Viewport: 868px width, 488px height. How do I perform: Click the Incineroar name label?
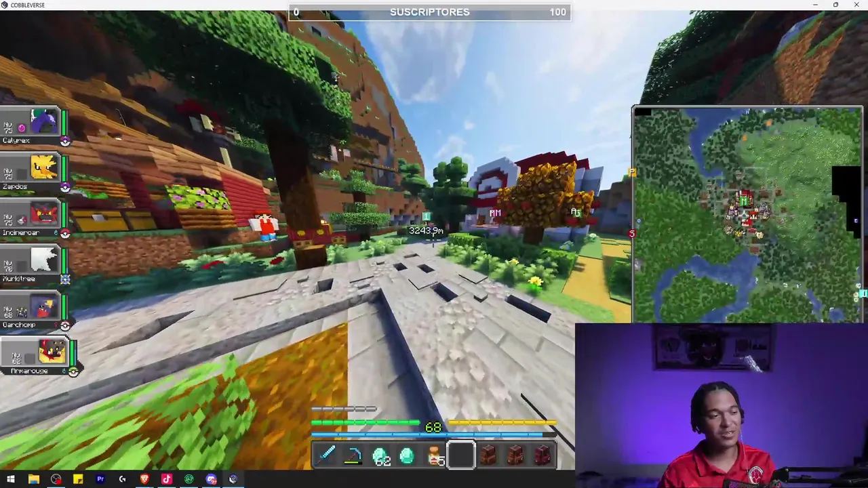[x=21, y=233]
